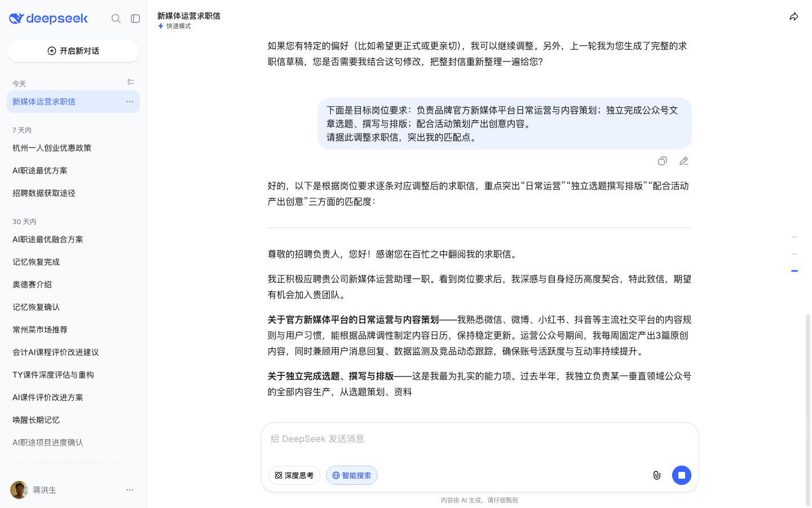Attach a file with paperclip icon

click(657, 475)
